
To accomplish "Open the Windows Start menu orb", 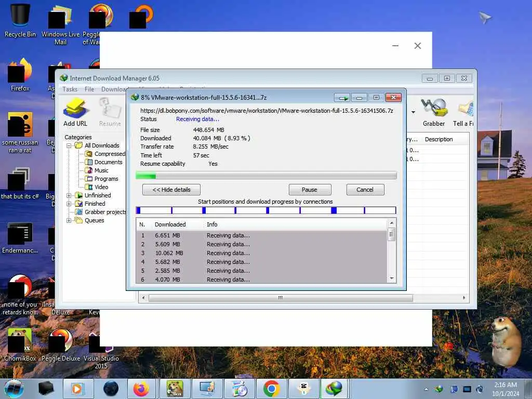I will click(14, 389).
